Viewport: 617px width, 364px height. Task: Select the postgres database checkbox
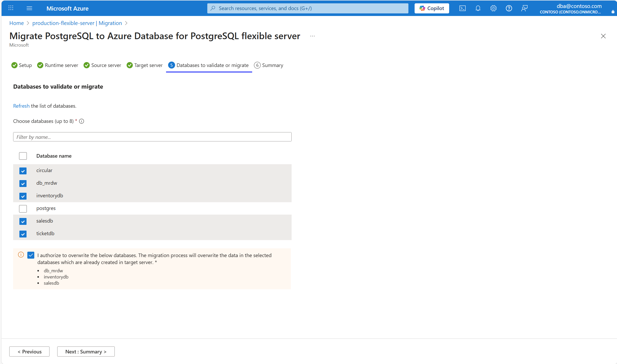pyautogui.click(x=23, y=209)
